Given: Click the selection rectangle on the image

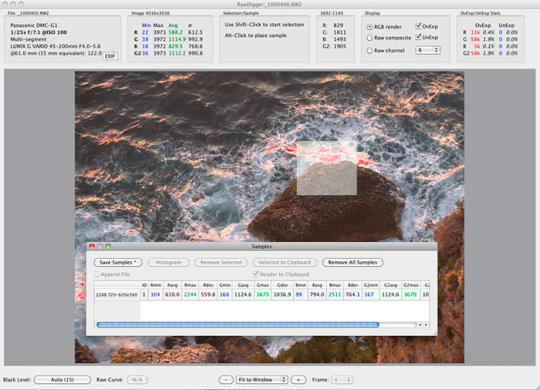Looking at the screenshot, I should pyautogui.click(x=326, y=168).
